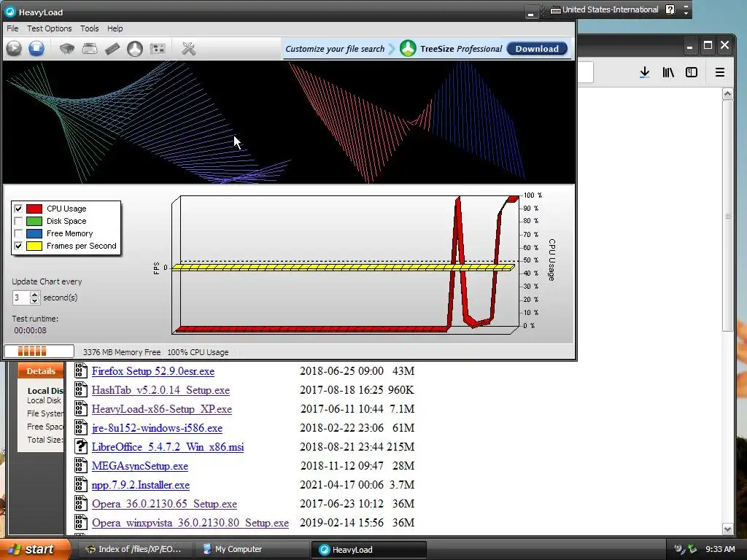Click file icon beside HeavyLoad-x86-Setup_XP.exe
Screen dimensions: 747x560
pyautogui.click(x=81, y=408)
